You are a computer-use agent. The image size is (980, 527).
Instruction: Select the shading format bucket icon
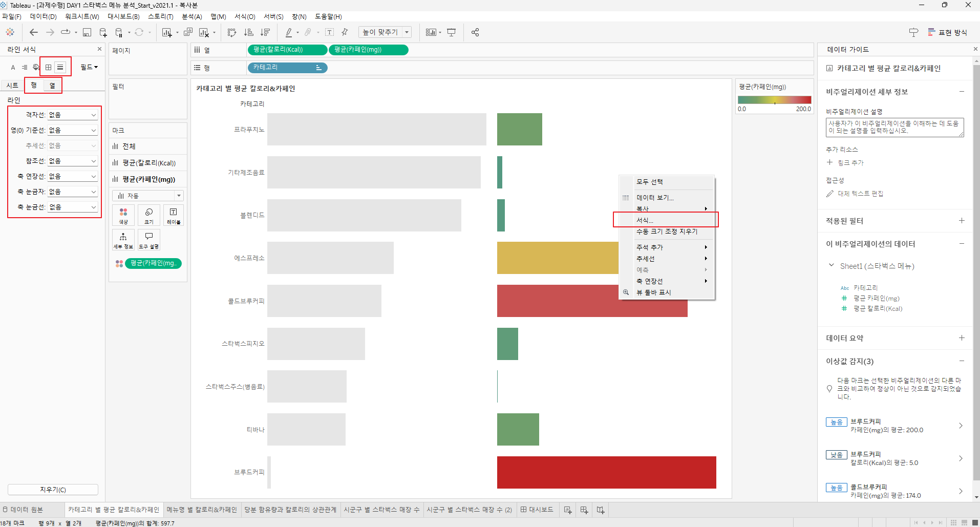tap(36, 67)
